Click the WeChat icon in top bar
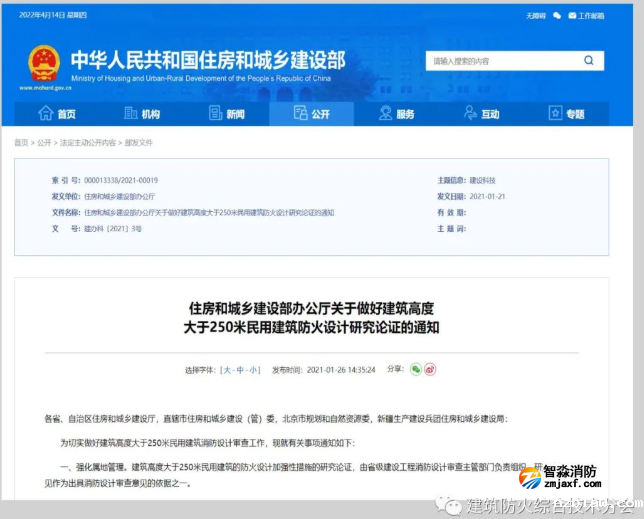This screenshot has height=519, width=644. tap(558, 16)
